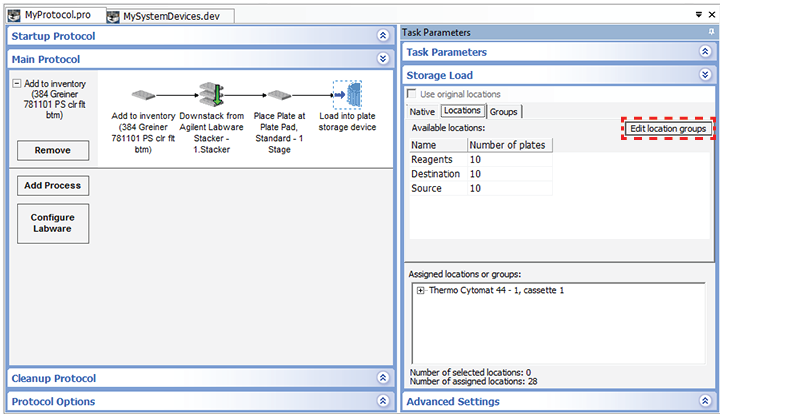Click the Add to inventory plate icon
Viewport: 792px width, 417px height.
(x=143, y=94)
